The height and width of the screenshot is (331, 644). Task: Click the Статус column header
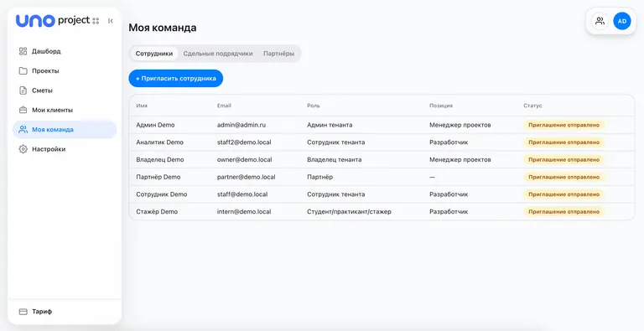tap(532, 106)
